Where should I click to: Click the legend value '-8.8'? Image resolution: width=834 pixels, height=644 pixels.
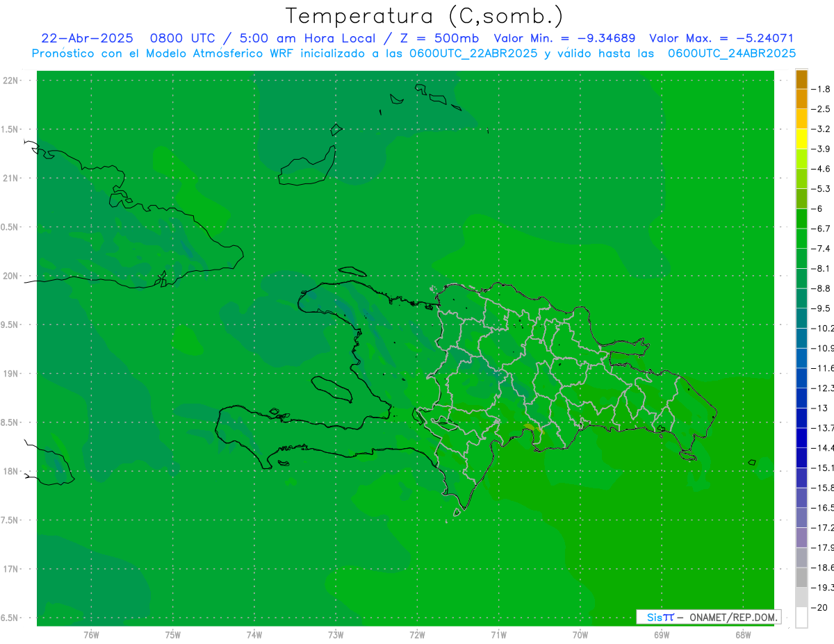pos(821,288)
